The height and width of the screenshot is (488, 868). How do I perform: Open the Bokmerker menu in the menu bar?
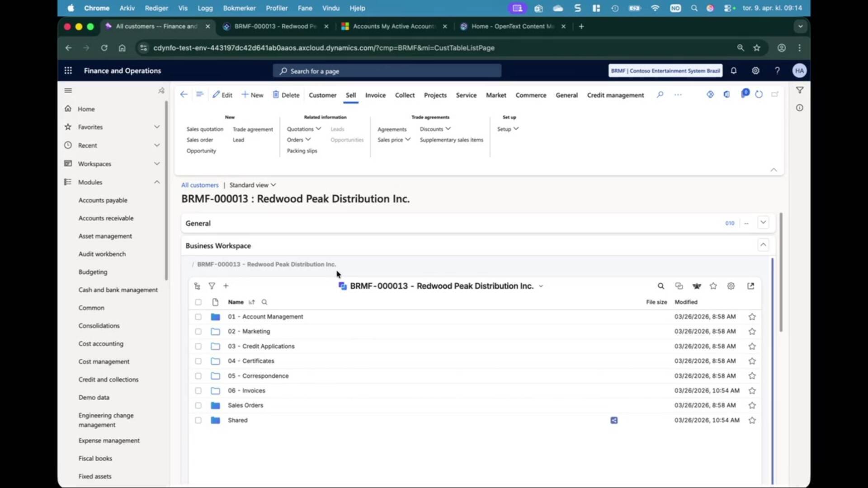(x=240, y=8)
